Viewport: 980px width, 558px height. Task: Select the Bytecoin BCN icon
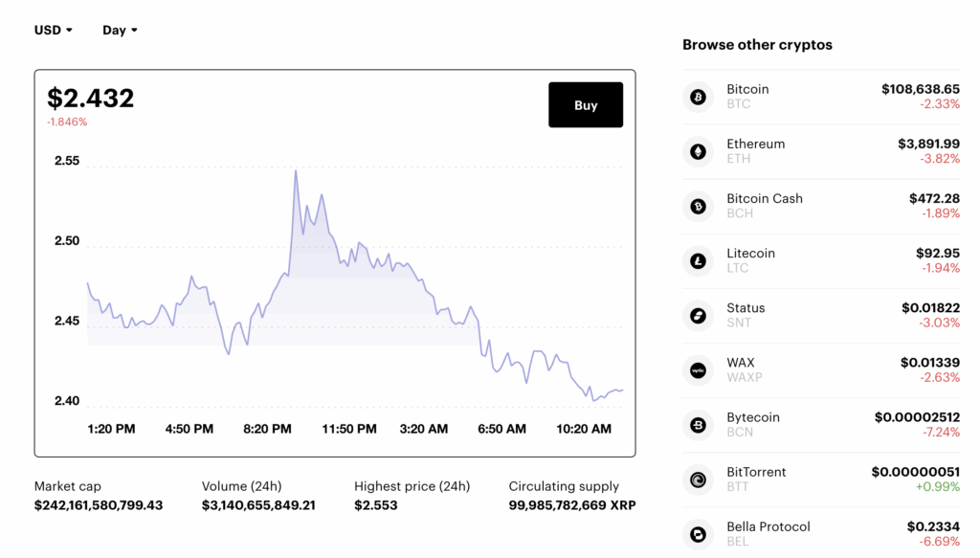click(697, 425)
